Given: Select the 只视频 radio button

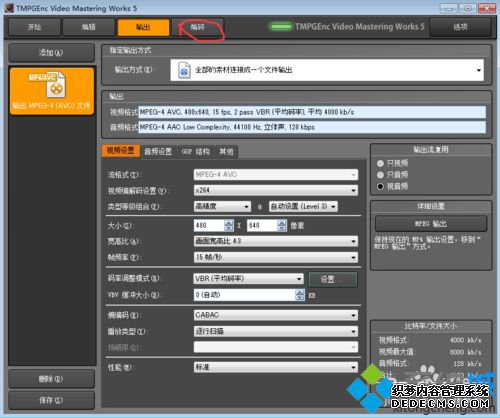Looking at the screenshot, I should pyautogui.click(x=380, y=163).
